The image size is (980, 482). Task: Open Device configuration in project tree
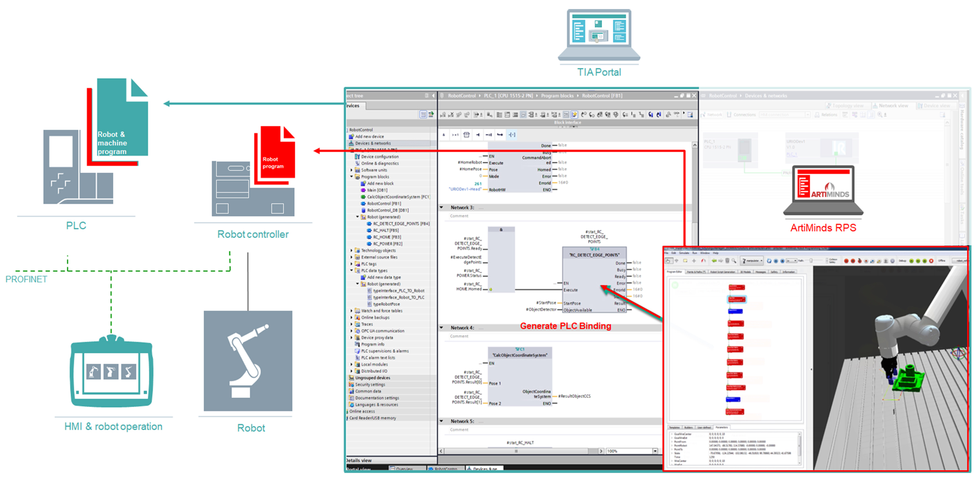coord(379,156)
